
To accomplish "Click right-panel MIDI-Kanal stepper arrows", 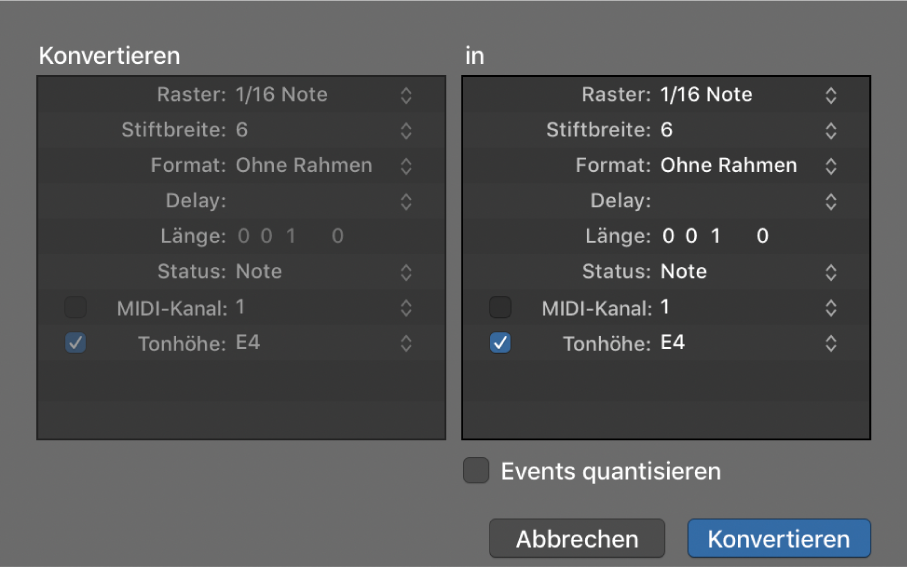I will click(x=830, y=308).
